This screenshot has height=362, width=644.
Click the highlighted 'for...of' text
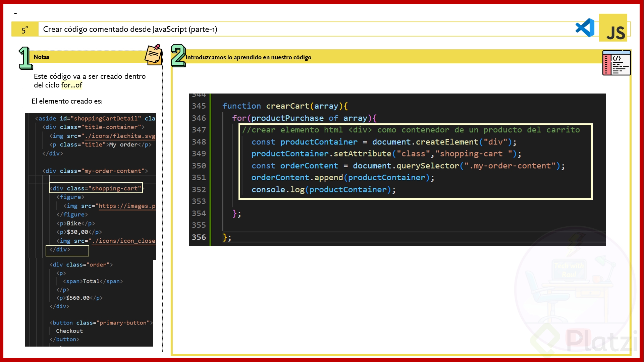(x=71, y=85)
